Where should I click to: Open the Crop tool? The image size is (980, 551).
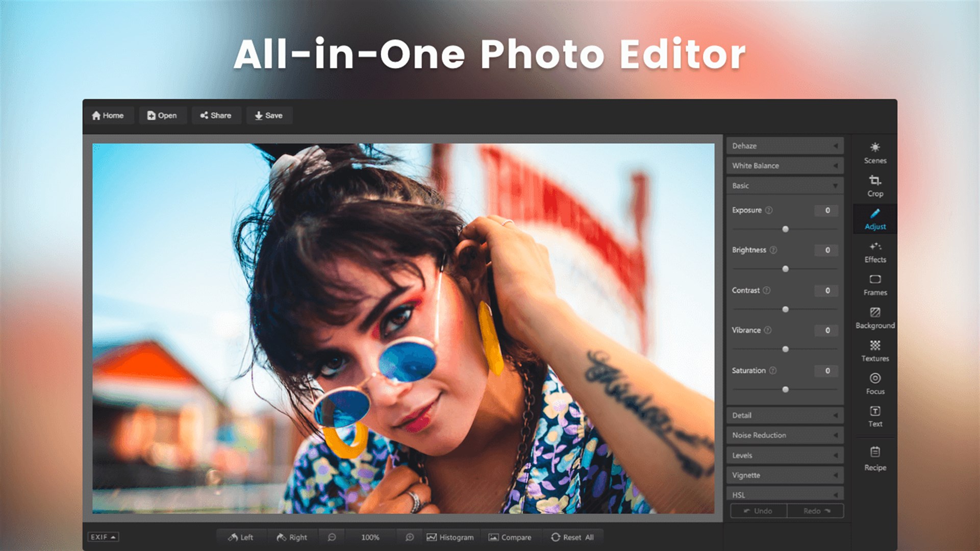coord(874,186)
